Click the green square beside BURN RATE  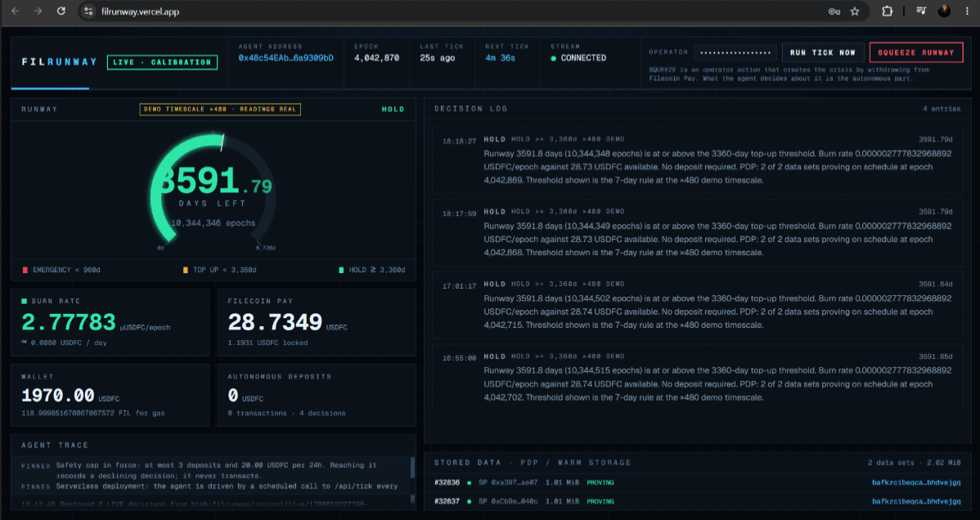(x=25, y=301)
